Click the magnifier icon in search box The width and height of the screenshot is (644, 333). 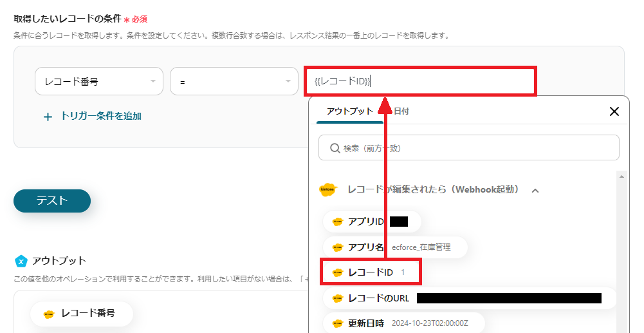(x=335, y=148)
